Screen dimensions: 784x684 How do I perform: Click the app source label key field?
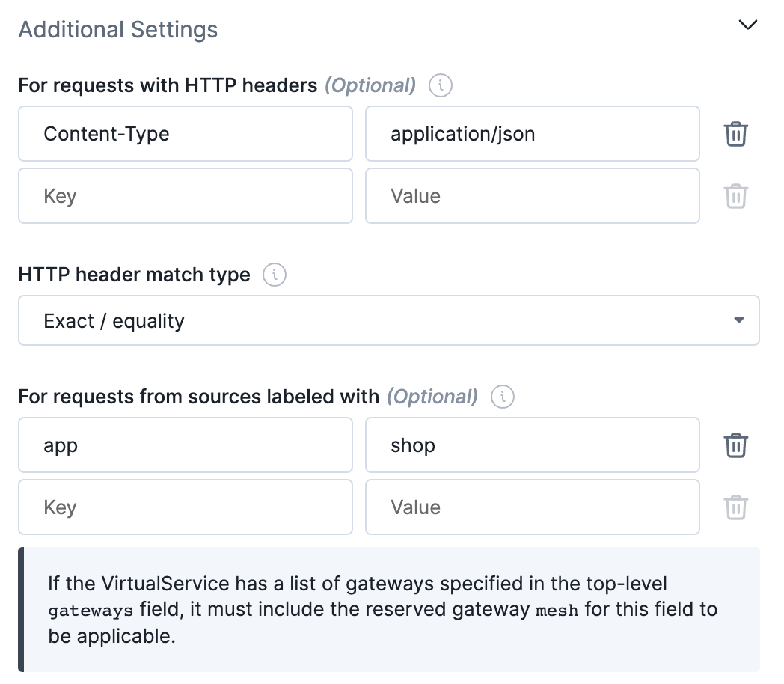tap(185, 445)
